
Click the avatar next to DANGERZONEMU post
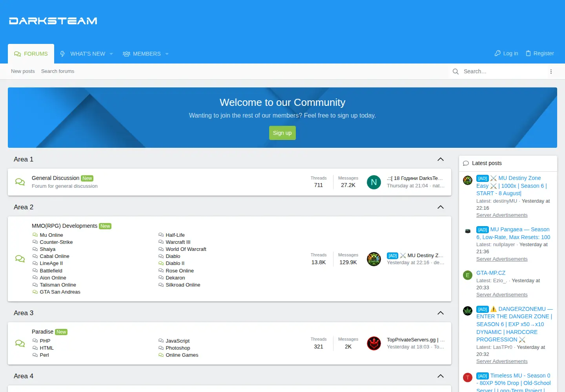(x=468, y=311)
